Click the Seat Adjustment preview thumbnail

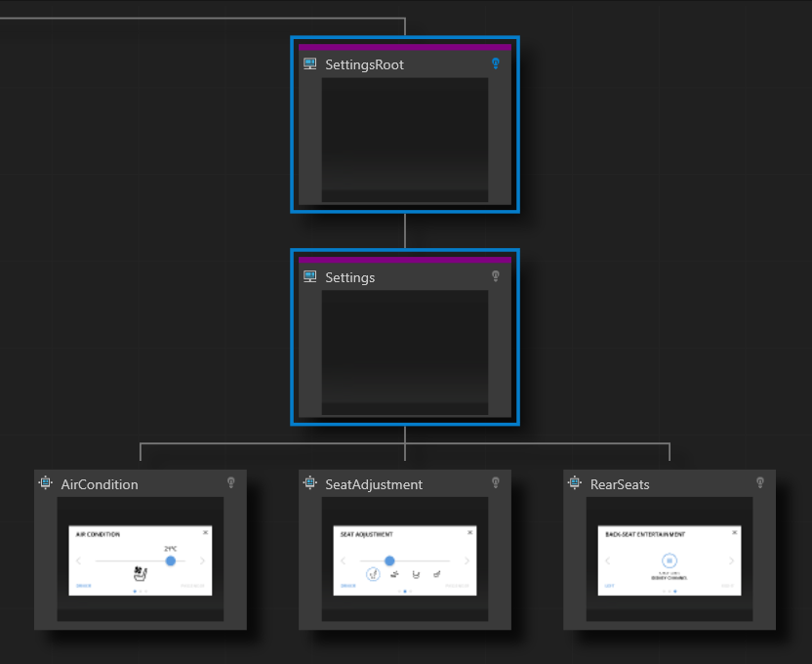pos(404,560)
